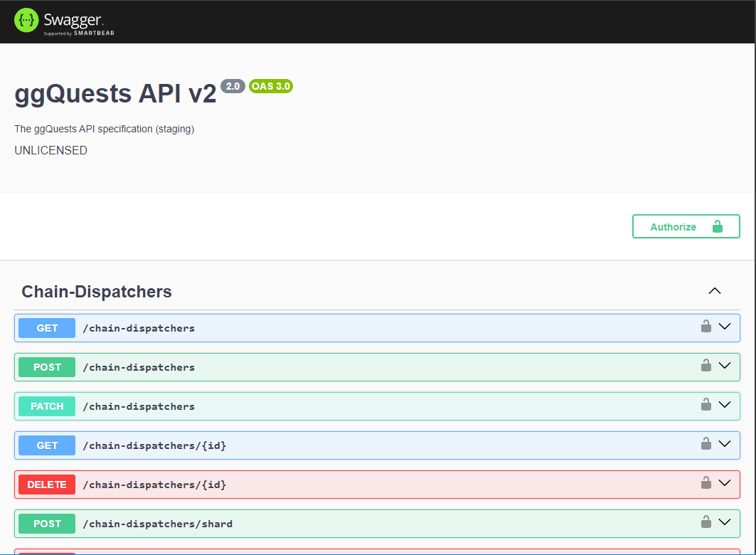This screenshot has height=555, width=756.
Task: Click the DELETE method badge
Action: [47, 485]
